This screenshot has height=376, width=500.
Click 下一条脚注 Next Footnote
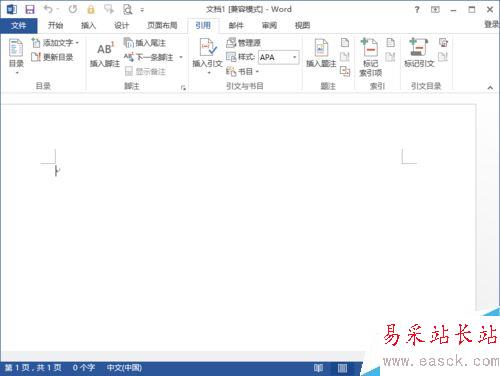coord(149,57)
